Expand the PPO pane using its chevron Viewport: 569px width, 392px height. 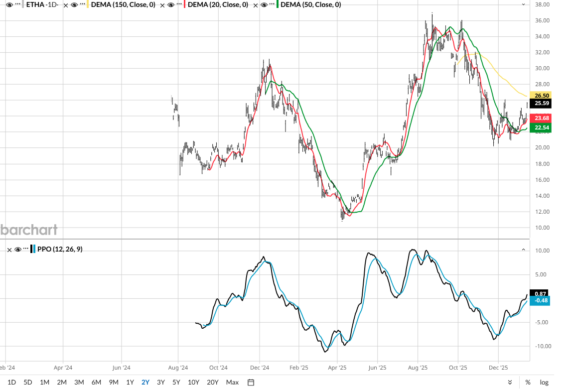pyautogui.click(x=523, y=249)
